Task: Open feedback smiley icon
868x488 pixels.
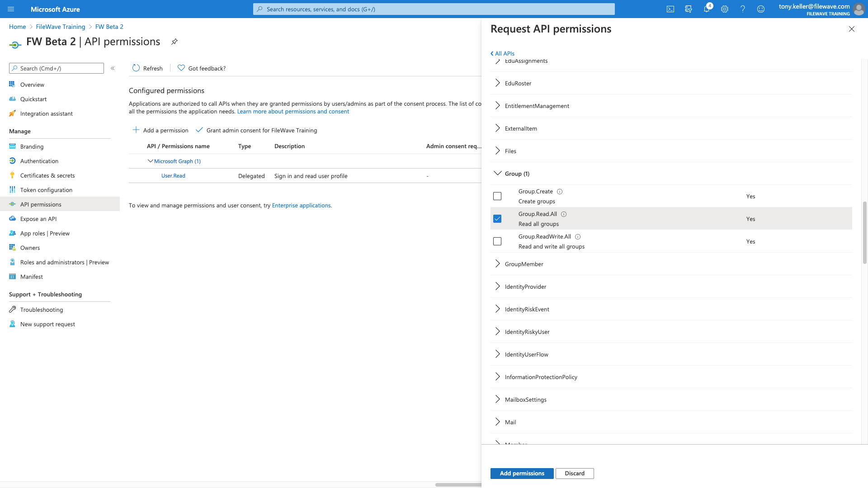Action: pos(761,9)
